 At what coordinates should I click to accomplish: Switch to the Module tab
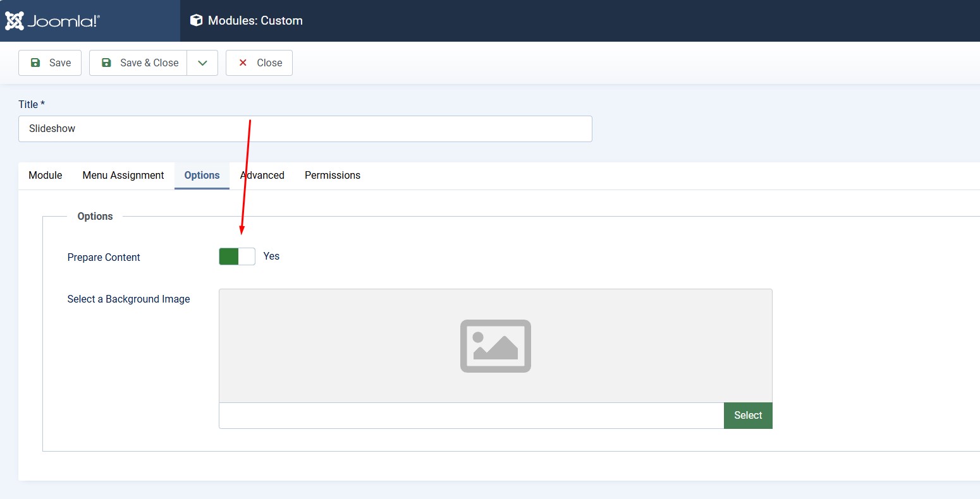pyautogui.click(x=46, y=176)
